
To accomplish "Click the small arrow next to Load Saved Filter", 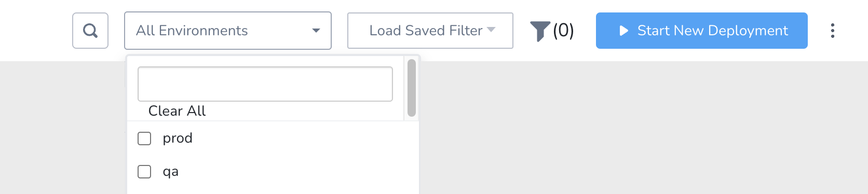I will click(x=491, y=30).
